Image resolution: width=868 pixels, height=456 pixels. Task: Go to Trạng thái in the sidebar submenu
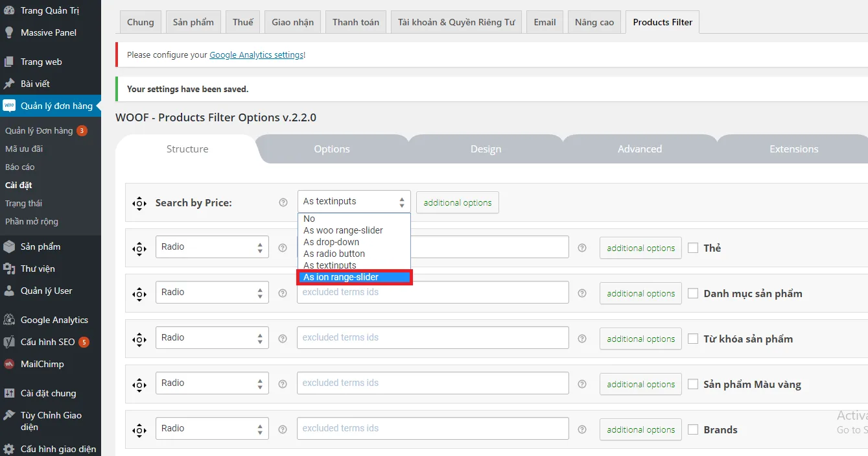(23, 203)
